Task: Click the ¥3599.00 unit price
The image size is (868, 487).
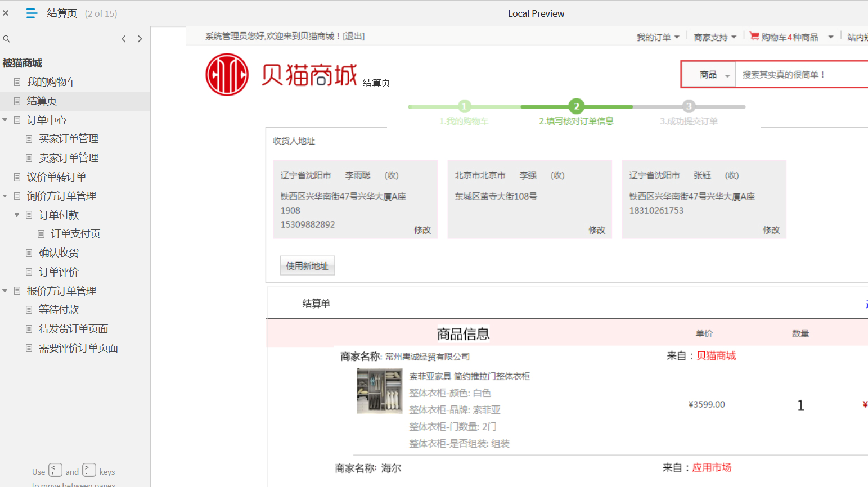Action: (x=707, y=404)
